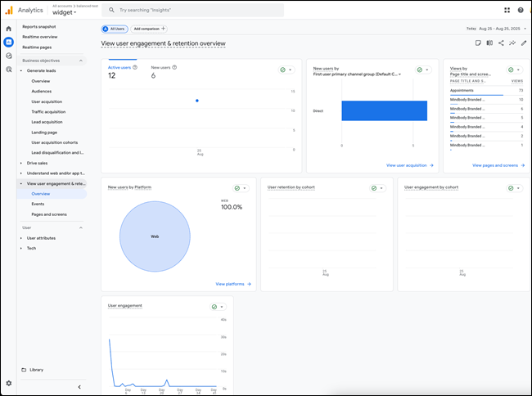Click the Web pie chart circle
Image resolution: width=532 pixels, height=396 pixels.
(155, 236)
